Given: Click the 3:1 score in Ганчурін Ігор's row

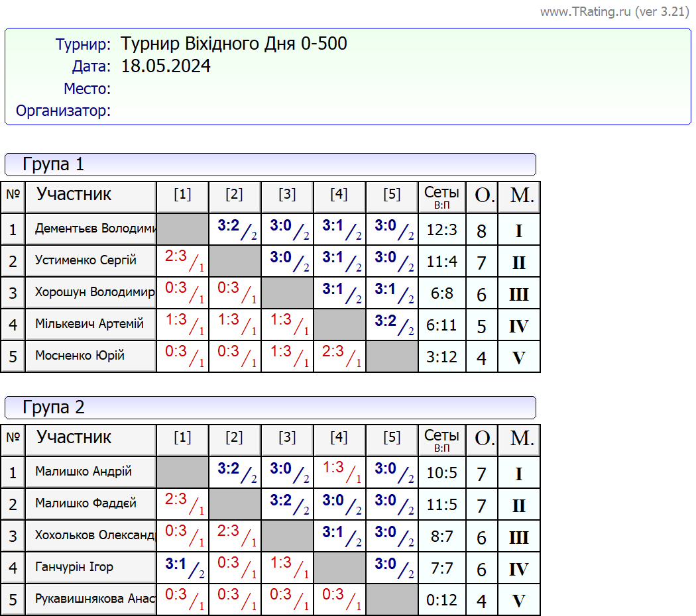Looking at the screenshot, I should (182, 566).
